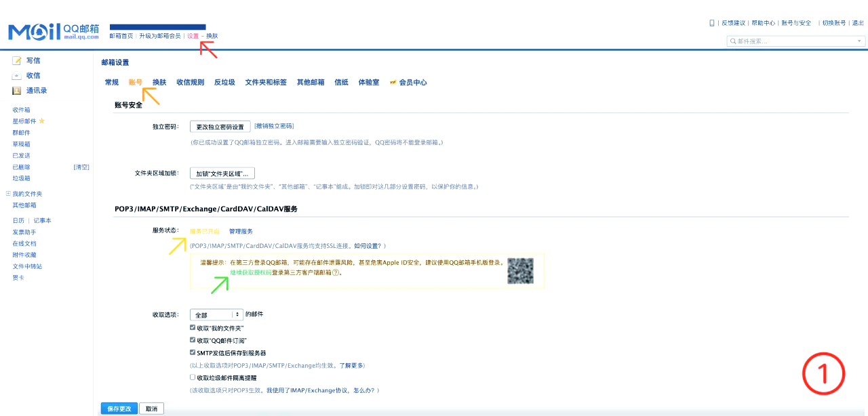Open the 通讯录 contacts panel

33,90
